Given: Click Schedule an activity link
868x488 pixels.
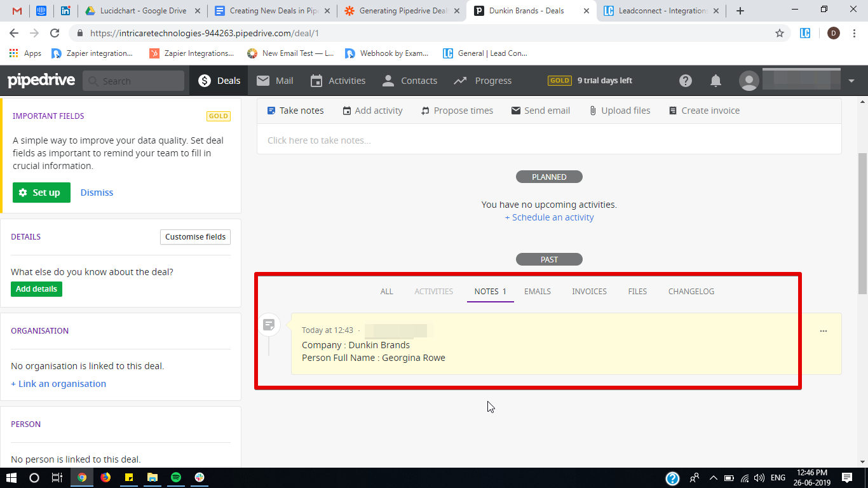Looking at the screenshot, I should click(549, 217).
